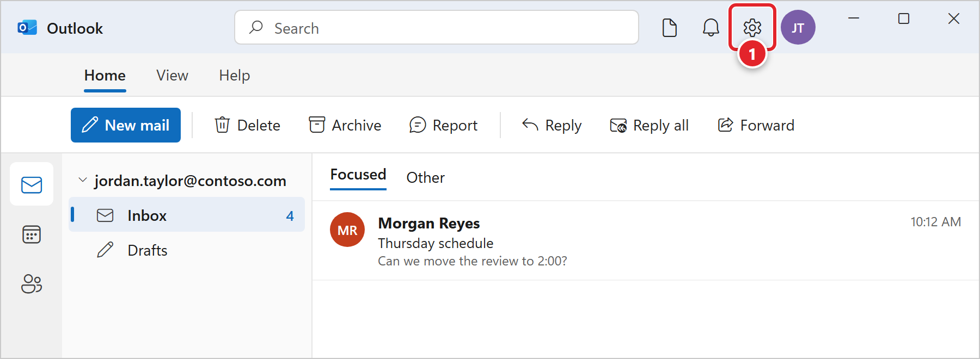Image resolution: width=980 pixels, height=359 pixels.
Task: Open Settings gear icon
Action: [752, 27]
